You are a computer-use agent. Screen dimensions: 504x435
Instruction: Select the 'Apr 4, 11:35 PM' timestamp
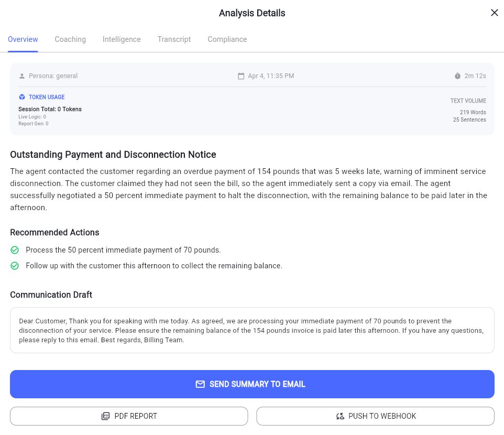(x=271, y=76)
